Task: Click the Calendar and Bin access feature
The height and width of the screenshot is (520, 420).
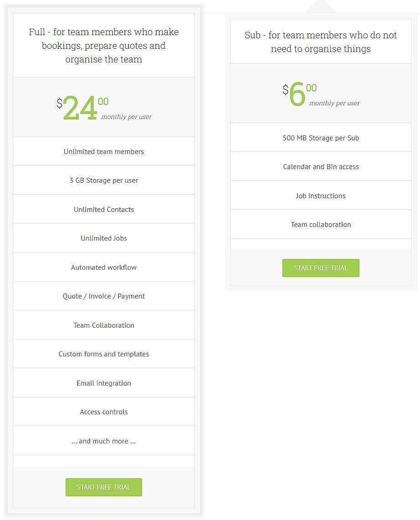Action: tap(321, 166)
